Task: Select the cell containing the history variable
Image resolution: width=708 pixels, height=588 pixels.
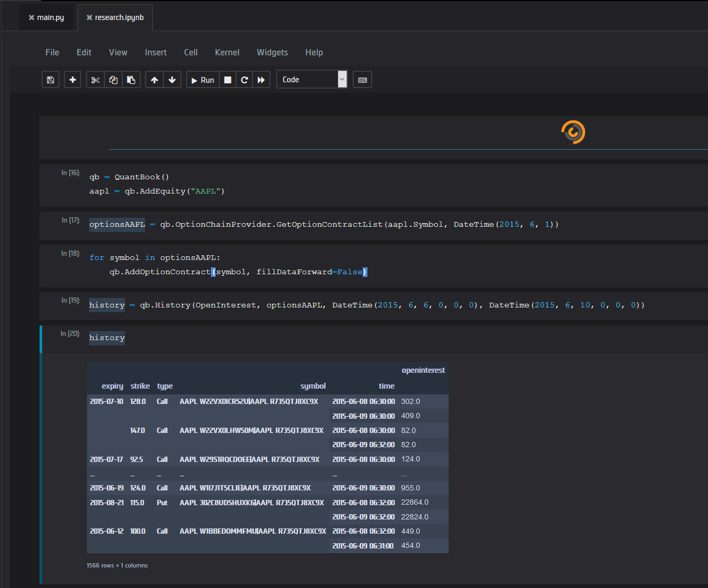Action: tap(106, 338)
